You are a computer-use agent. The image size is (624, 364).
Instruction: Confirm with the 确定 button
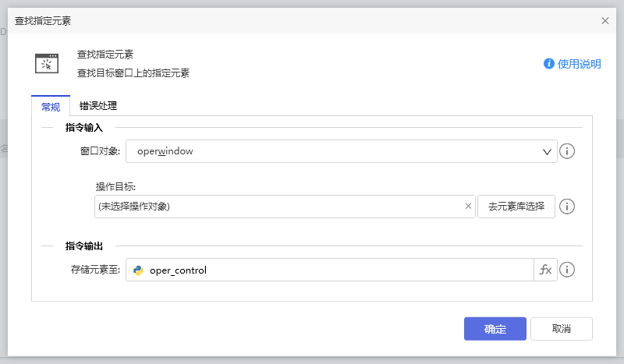tap(495, 329)
